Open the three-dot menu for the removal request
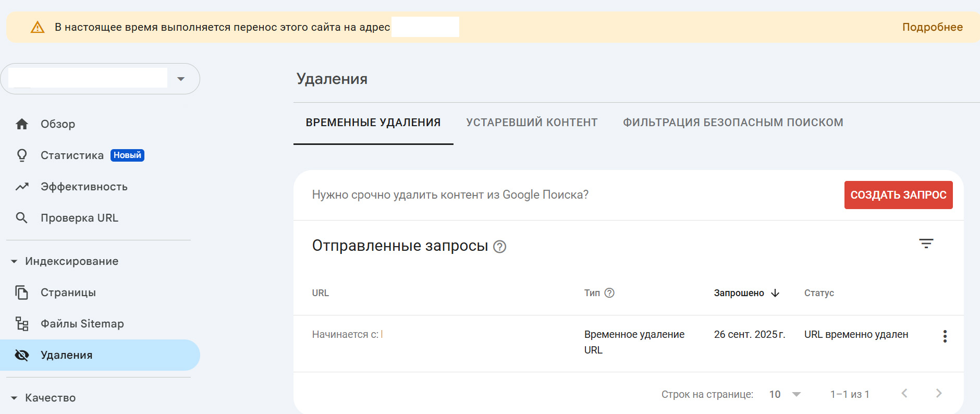Screen dimensions: 980x414 click(945, 336)
